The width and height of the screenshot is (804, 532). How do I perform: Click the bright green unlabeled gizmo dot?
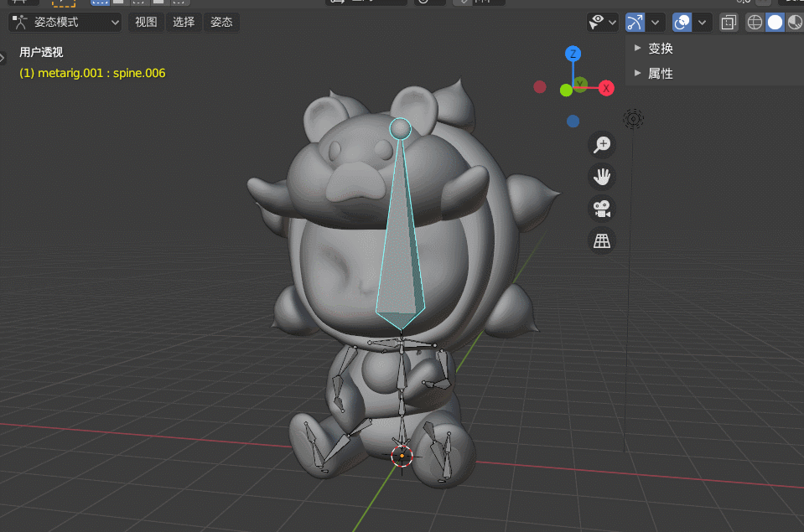point(566,90)
